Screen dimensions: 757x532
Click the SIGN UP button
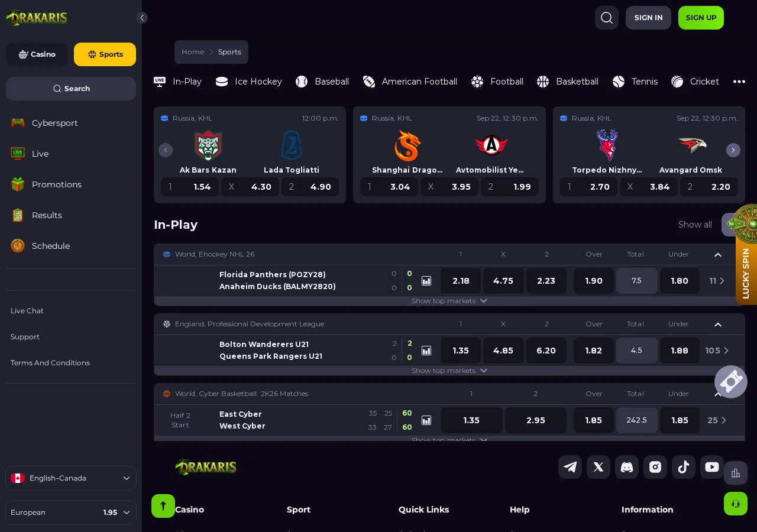(x=701, y=18)
